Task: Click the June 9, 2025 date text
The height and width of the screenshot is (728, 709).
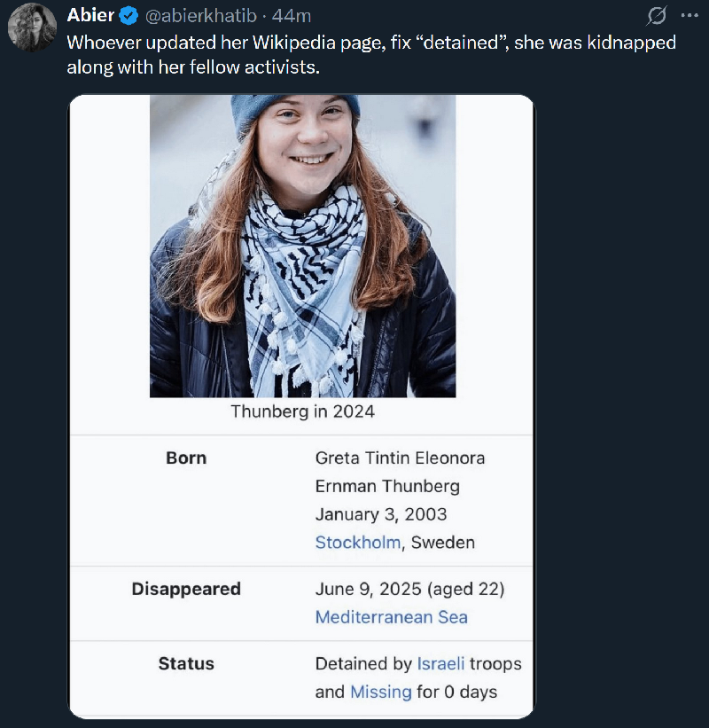Action: point(369,589)
